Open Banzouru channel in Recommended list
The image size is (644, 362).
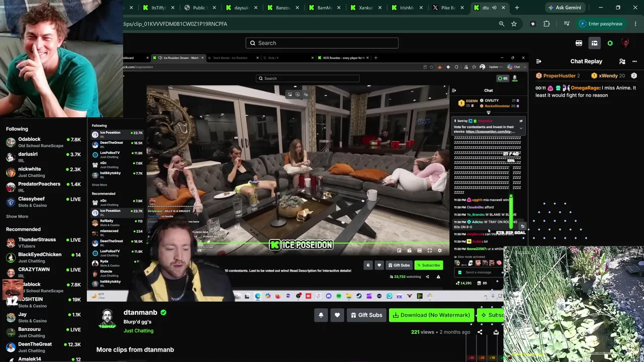[43, 332]
